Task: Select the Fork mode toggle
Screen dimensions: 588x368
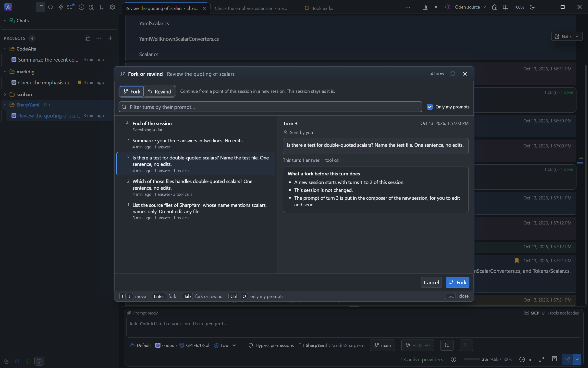Action: [132, 92]
